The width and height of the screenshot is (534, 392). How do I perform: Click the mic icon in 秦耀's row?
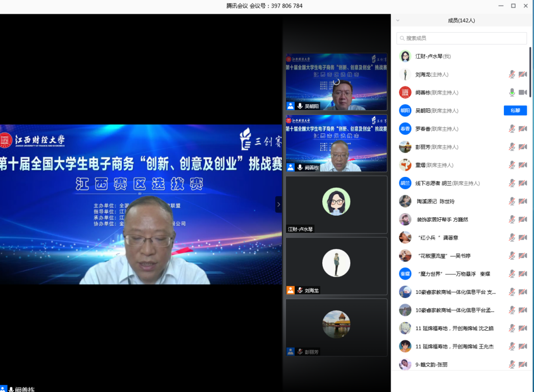[x=512, y=273]
